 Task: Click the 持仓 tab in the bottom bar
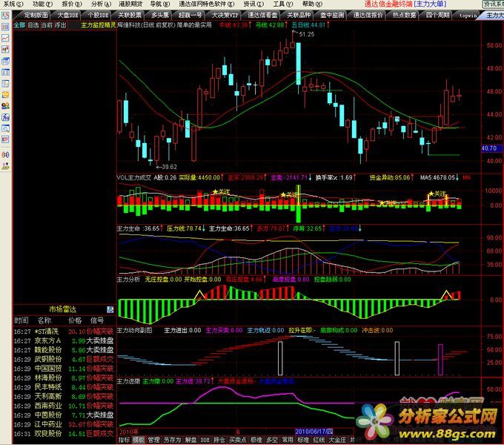219,440
